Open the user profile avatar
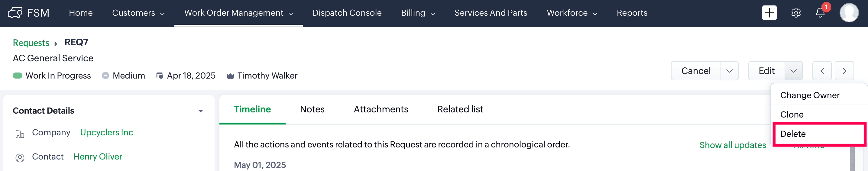The image size is (868, 171). point(849,13)
